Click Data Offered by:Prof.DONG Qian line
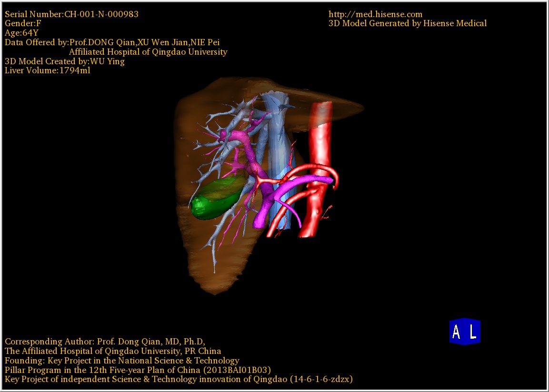The height and width of the screenshot is (392, 549). (x=112, y=42)
